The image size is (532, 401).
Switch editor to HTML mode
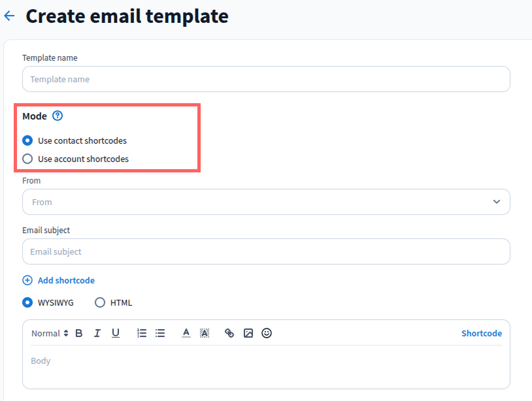[100, 302]
